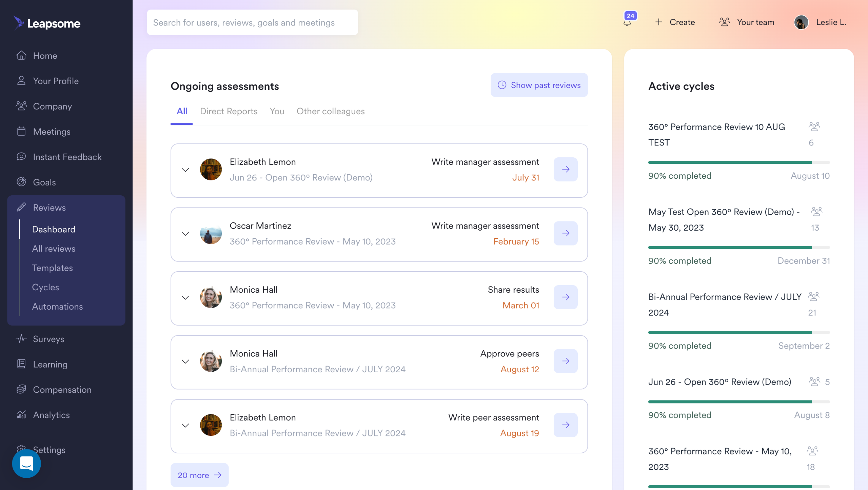
Task: Open Monica Hall's Share results arrow
Action: click(566, 297)
